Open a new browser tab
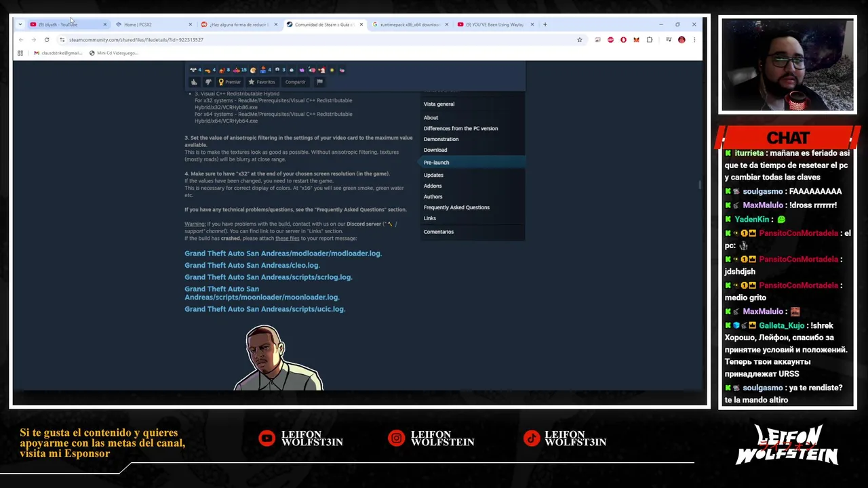The width and height of the screenshot is (868, 488). tap(545, 24)
